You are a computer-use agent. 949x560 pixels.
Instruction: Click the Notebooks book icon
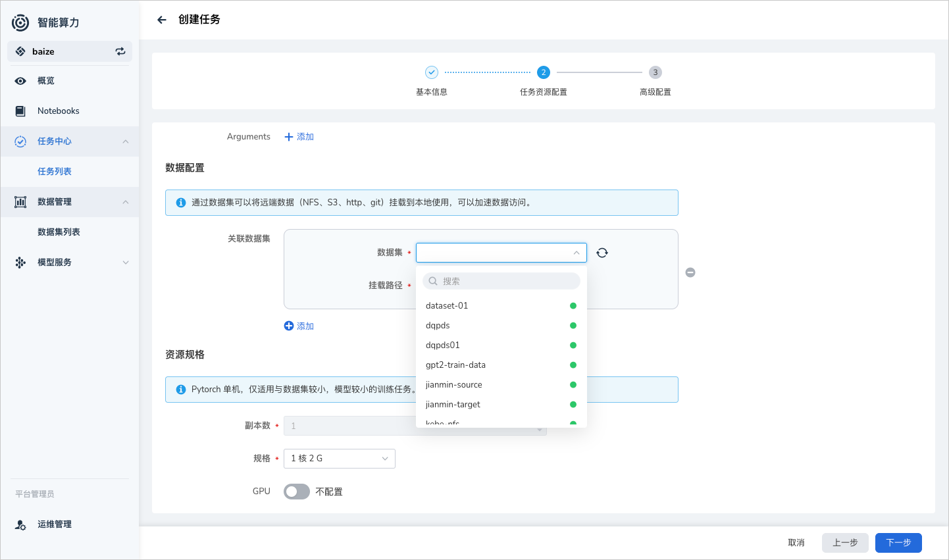pos(20,111)
